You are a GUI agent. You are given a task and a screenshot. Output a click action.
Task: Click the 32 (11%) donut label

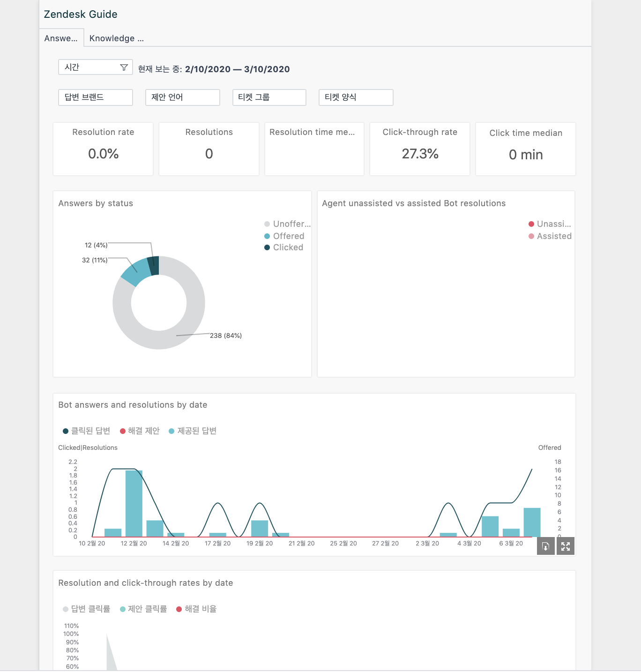[x=95, y=260]
